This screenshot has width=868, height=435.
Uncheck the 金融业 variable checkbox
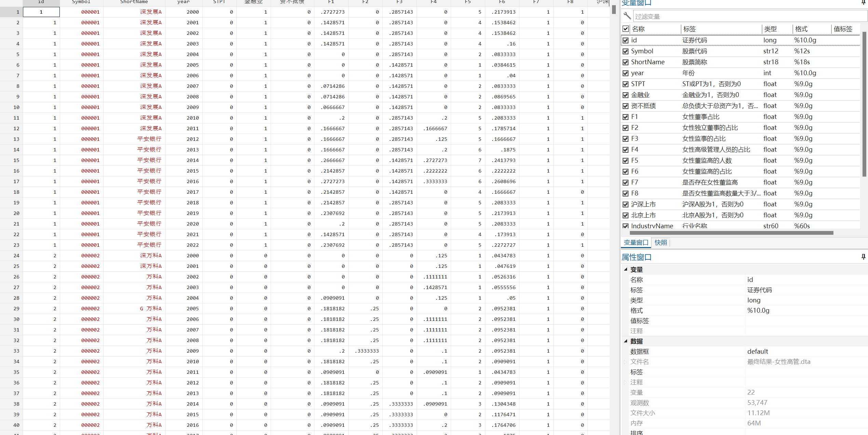coord(625,95)
